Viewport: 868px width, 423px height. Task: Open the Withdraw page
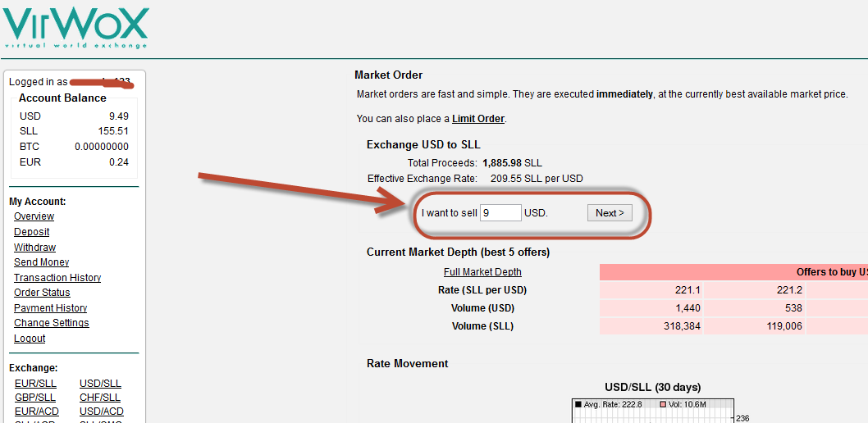[x=35, y=248]
